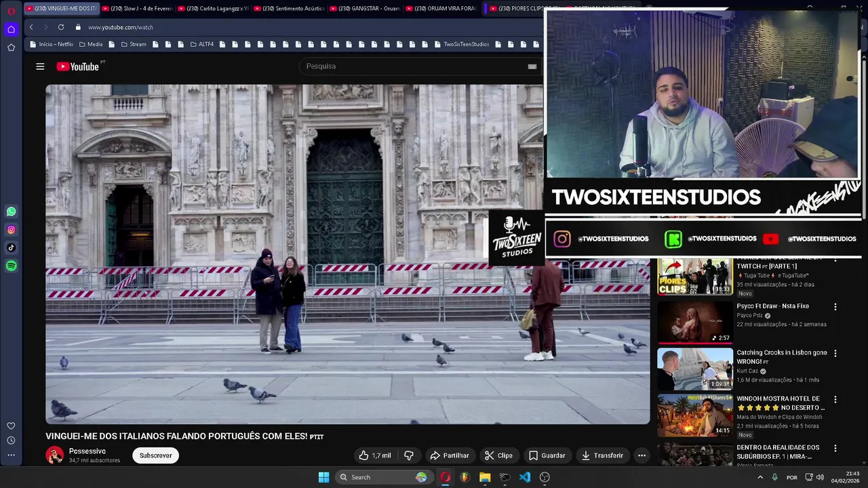
Task: Open options for DENTRO DA REALIDADE video
Action: tap(835, 448)
